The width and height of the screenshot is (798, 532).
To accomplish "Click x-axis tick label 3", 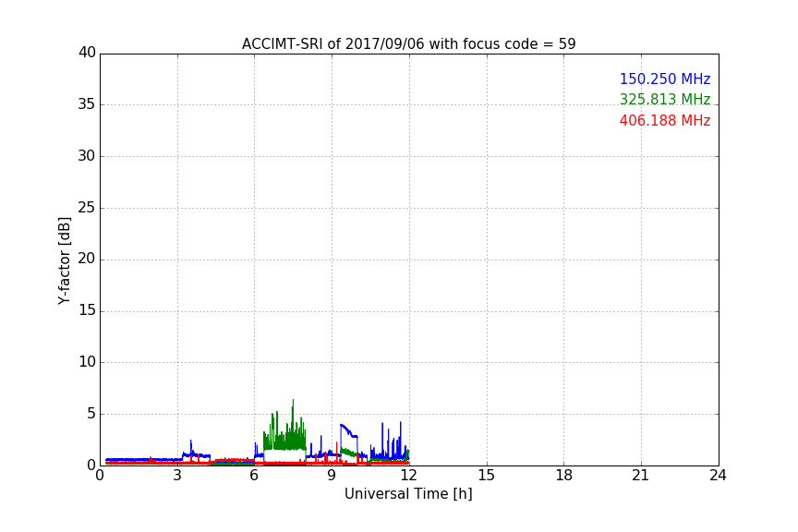I will [x=177, y=476].
